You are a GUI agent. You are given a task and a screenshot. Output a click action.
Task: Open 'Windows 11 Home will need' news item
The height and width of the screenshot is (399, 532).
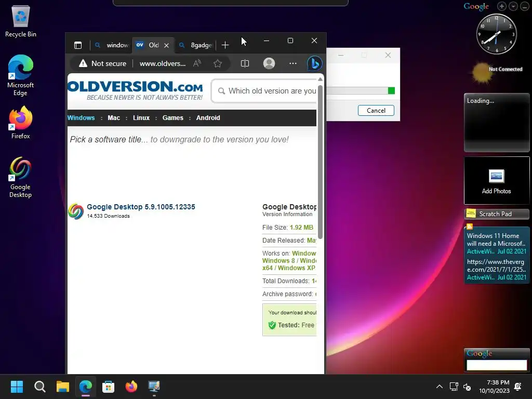pyautogui.click(x=496, y=240)
